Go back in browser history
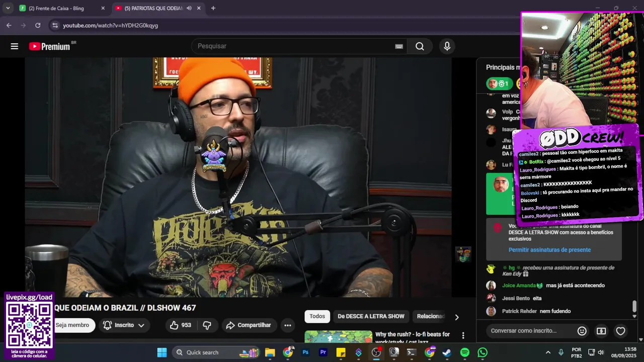This screenshot has height=362, width=644. coord(9,25)
